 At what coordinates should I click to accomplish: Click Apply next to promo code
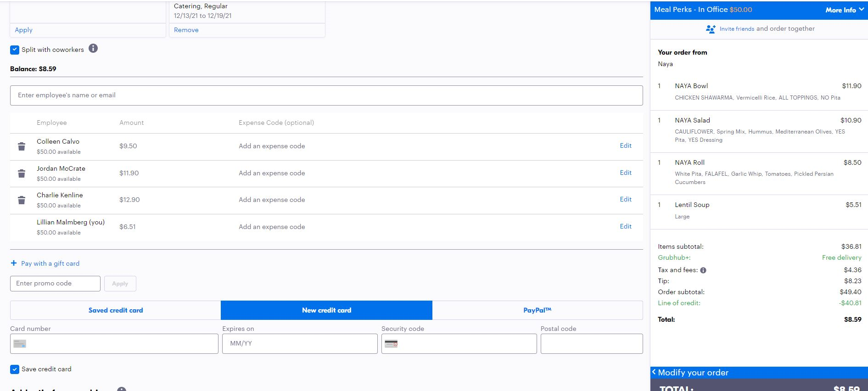tap(120, 284)
